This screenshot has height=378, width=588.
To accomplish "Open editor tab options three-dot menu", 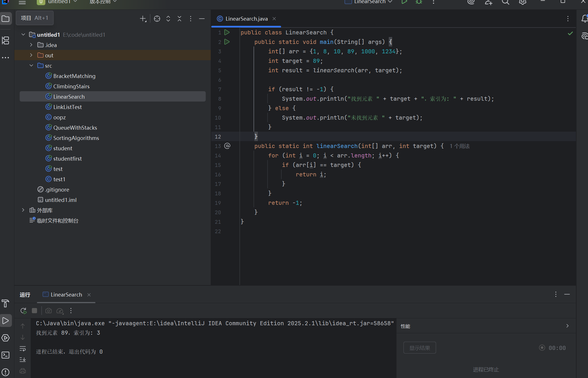I will (x=568, y=19).
